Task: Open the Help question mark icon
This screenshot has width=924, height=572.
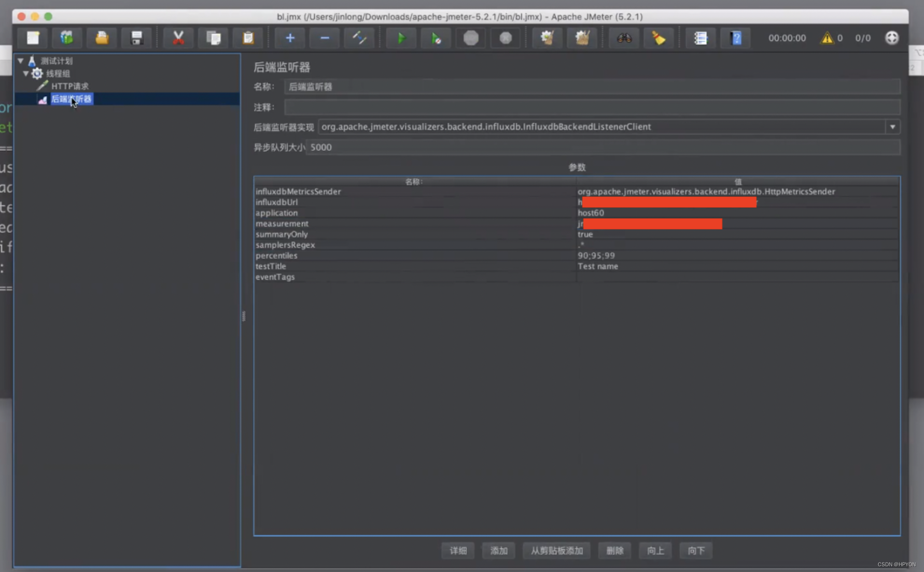Action: [x=736, y=38]
